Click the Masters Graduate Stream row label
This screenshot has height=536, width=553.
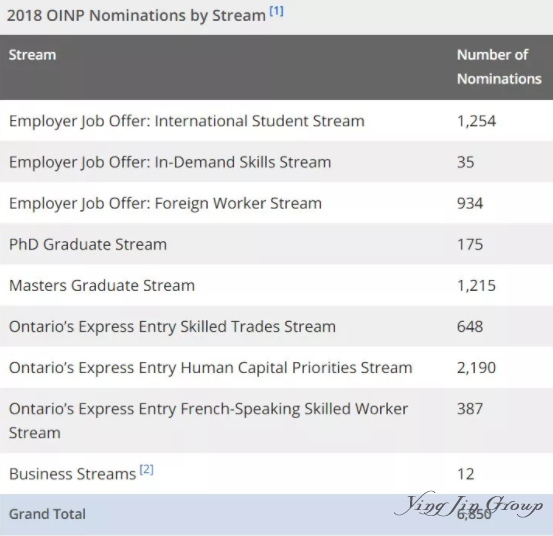coord(102,285)
